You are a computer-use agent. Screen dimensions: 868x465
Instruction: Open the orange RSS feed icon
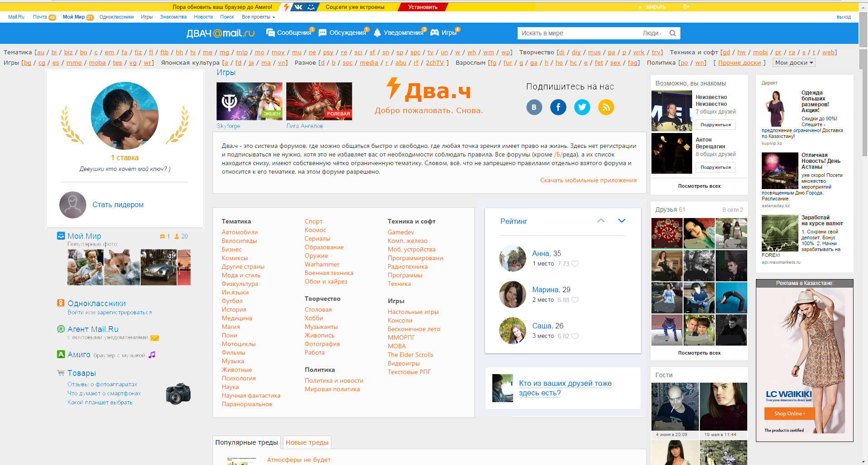point(606,107)
